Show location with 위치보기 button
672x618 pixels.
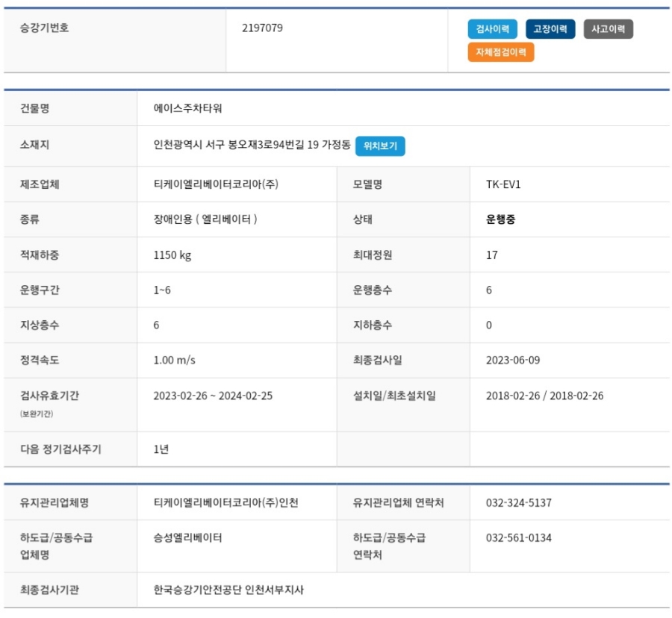tap(380, 146)
